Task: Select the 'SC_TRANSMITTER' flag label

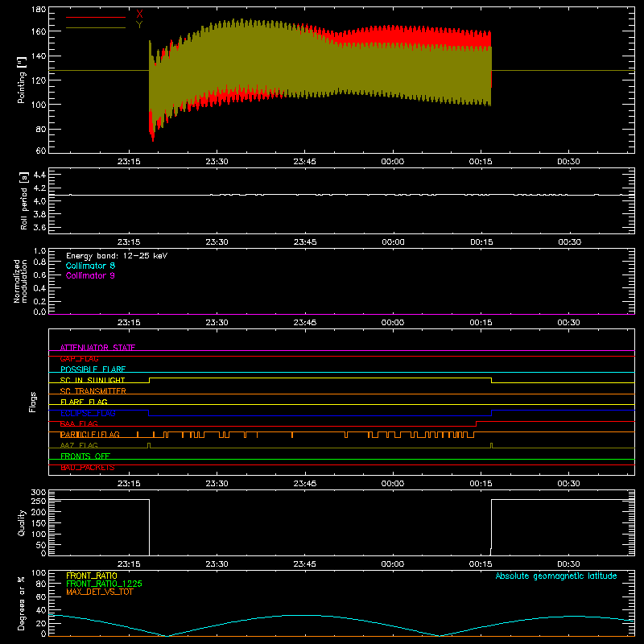Action: [x=93, y=391]
